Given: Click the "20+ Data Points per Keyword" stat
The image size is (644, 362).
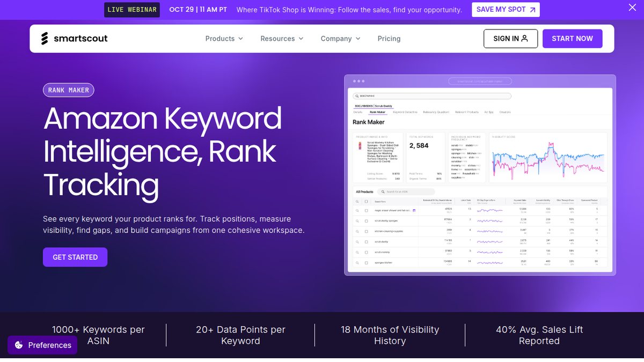Looking at the screenshot, I should click(x=240, y=335).
